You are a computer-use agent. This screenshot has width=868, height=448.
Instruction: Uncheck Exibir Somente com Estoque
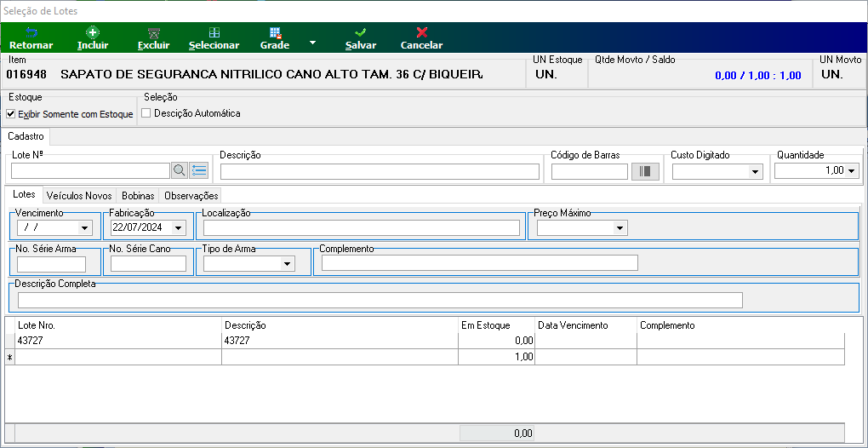(x=10, y=114)
